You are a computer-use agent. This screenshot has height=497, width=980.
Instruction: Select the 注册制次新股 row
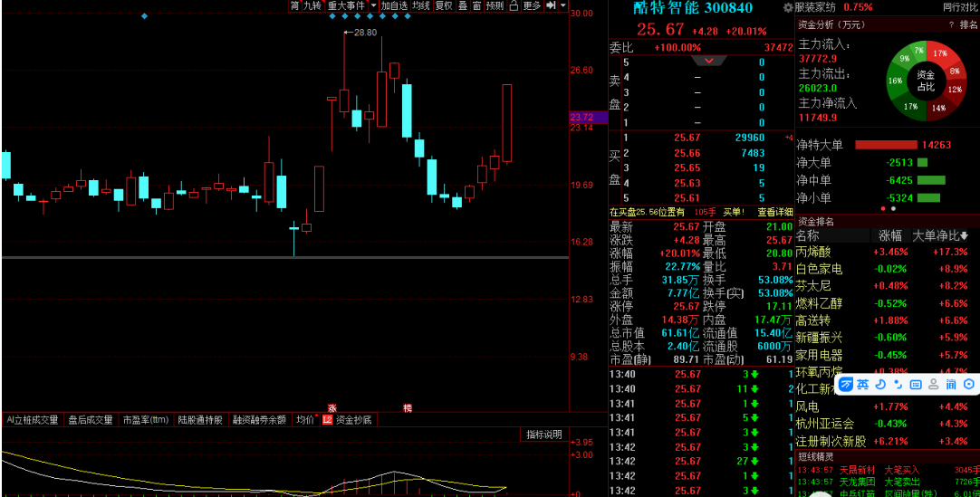click(888, 442)
